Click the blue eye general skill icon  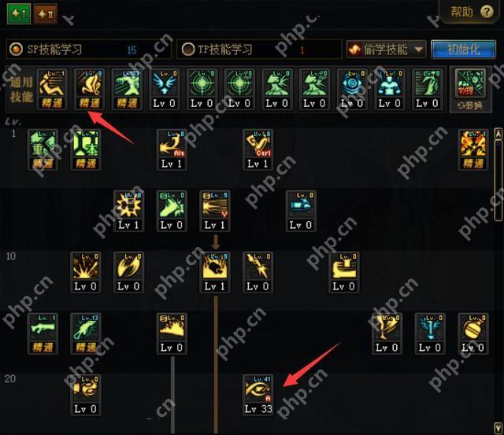click(x=352, y=89)
